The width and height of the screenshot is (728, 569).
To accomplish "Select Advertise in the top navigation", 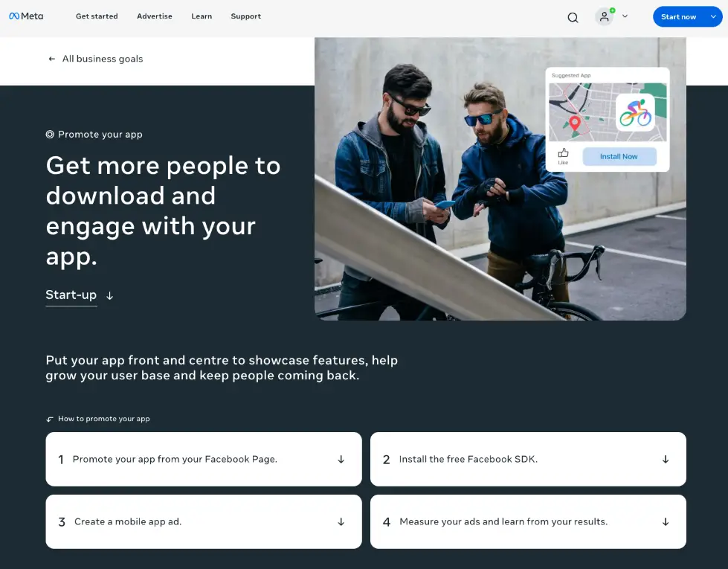I will [x=154, y=16].
